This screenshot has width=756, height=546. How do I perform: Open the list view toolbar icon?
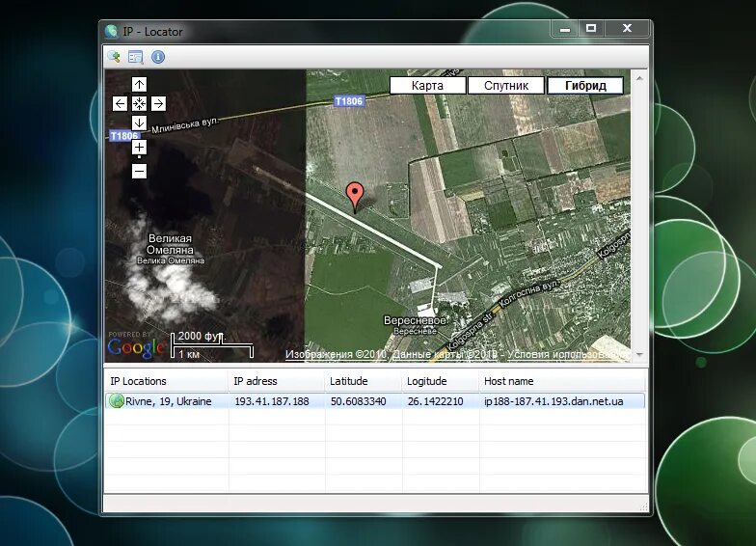(136, 57)
